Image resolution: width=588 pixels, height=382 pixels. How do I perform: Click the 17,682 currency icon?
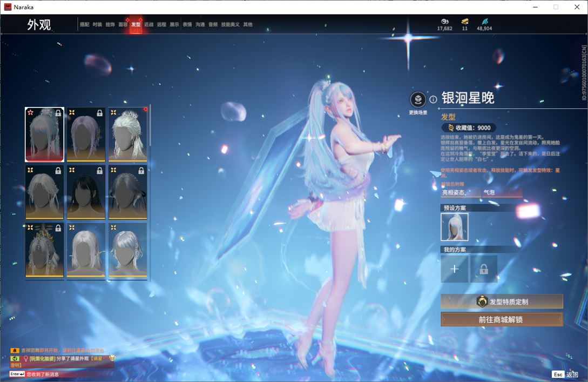point(445,22)
